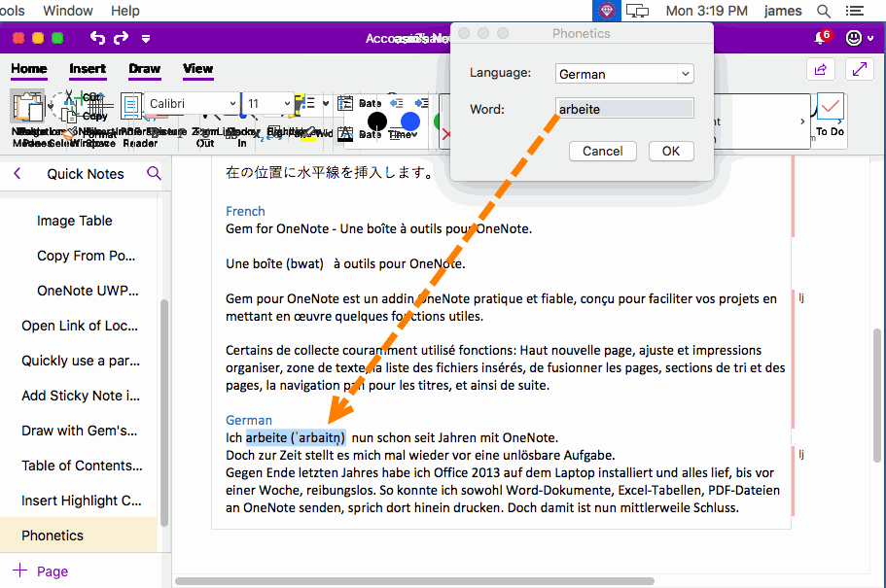This screenshot has width=886, height=588.
Task: Open the Window menu in menu bar
Action: click(x=68, y=11)
